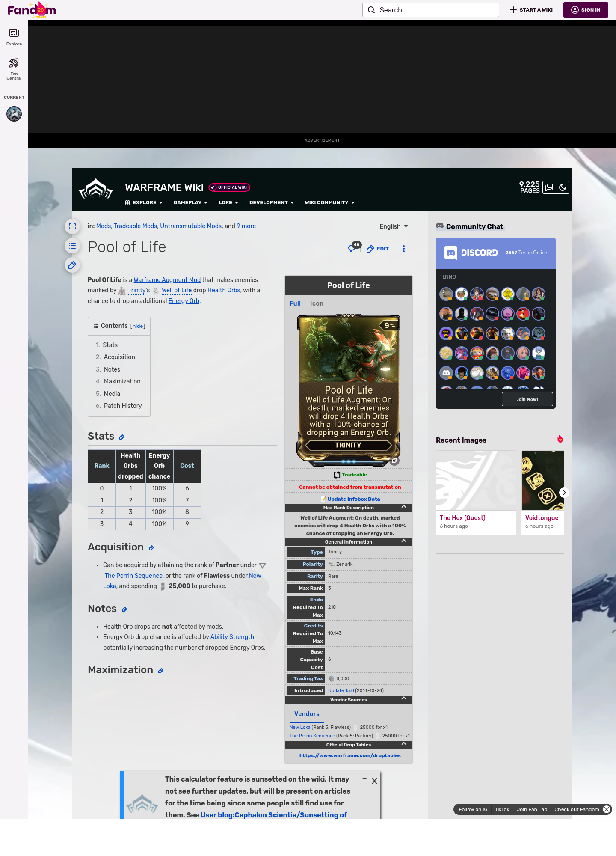Viewport: 616px width, 856px height.
Task: Open the Voidtongue image thumbnail
Action: tap(543, 480)
